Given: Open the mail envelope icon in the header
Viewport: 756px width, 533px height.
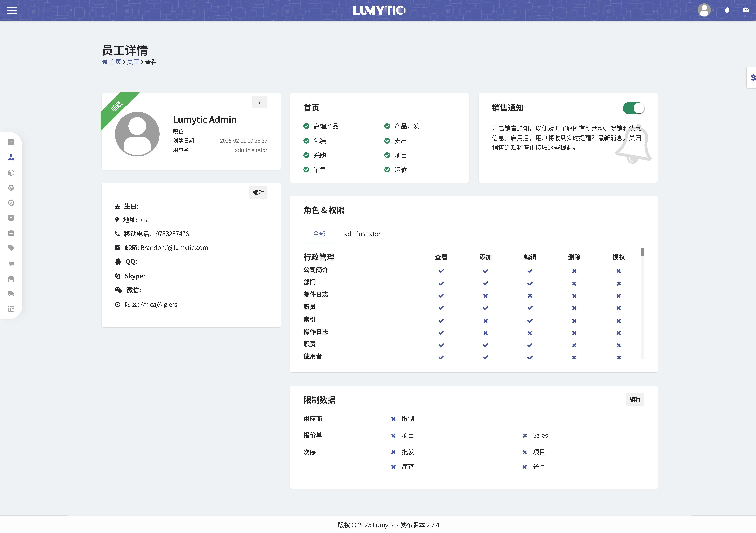Looking at the screenshot, I should (x=746, y=10).
